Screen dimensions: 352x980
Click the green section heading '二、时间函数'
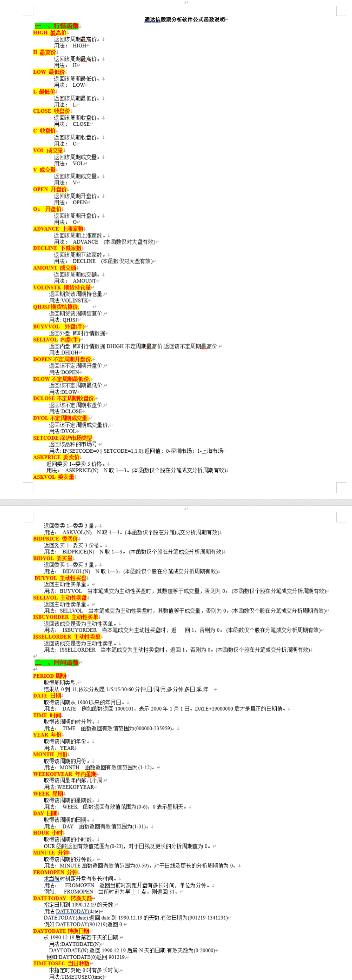(x=57, y=663)
